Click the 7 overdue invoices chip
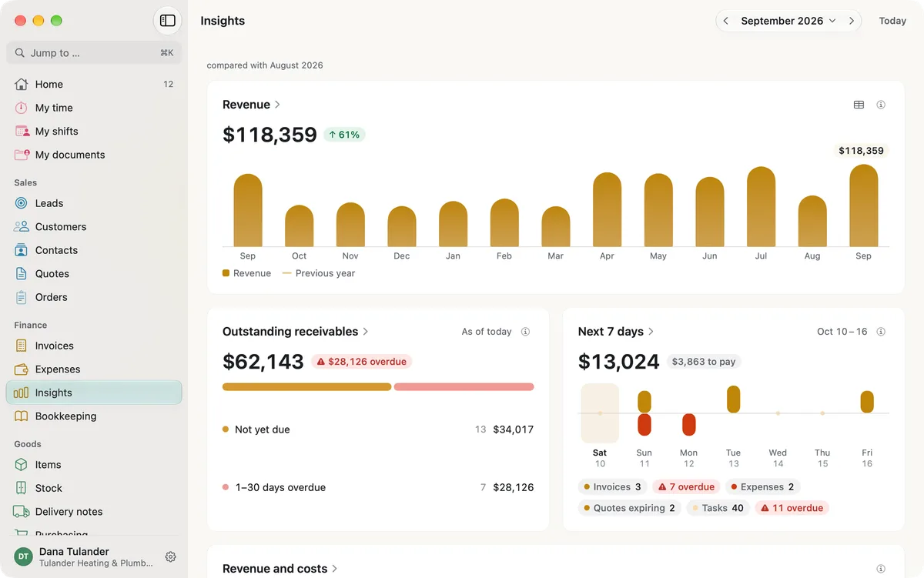This screenshot has height=578, width=924. (x=686, y=487)
